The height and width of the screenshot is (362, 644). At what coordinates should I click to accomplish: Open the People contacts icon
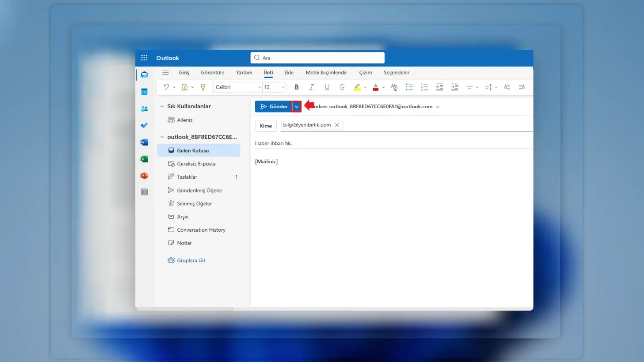point(144,109)
